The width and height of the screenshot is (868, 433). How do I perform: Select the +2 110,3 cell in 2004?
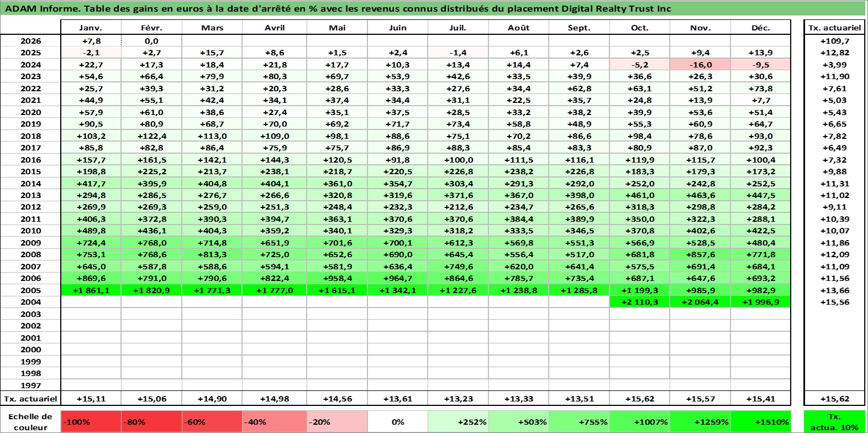coord(640,302)
